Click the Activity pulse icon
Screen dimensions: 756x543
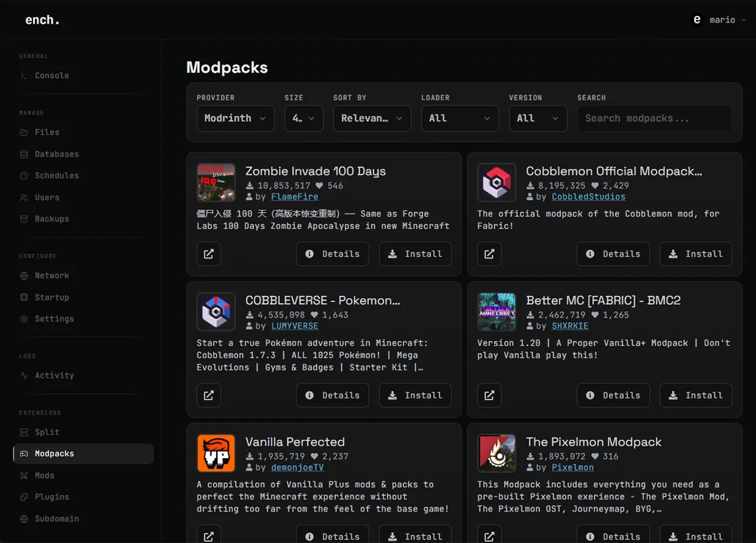coord(24,375)
